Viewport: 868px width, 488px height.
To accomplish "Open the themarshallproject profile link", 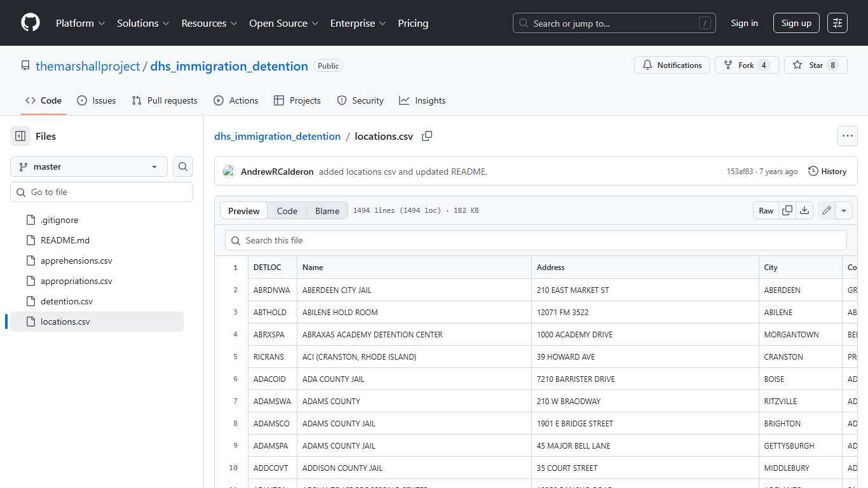I will pos(88,65).
